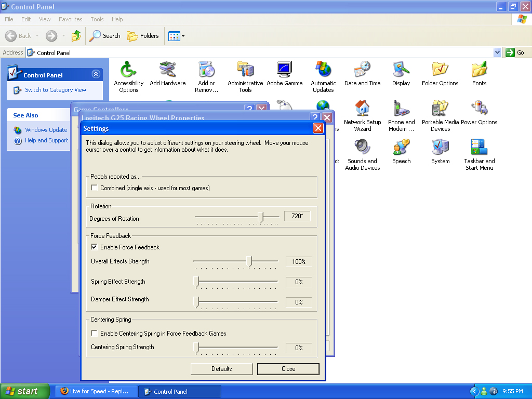The image size is (532, 399).
Task: Click the Back navigation button
Action: (18, 36)
